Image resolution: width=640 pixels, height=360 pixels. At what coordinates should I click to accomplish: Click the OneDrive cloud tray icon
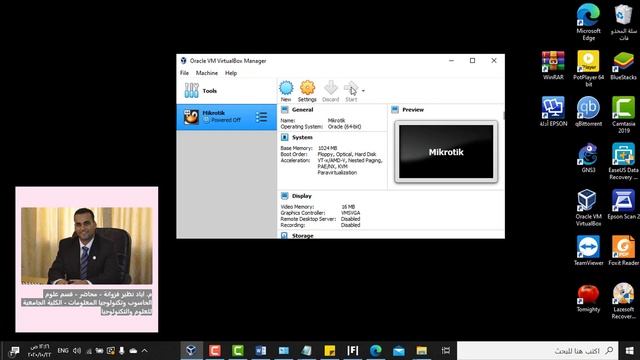click(x=133, y=350)
